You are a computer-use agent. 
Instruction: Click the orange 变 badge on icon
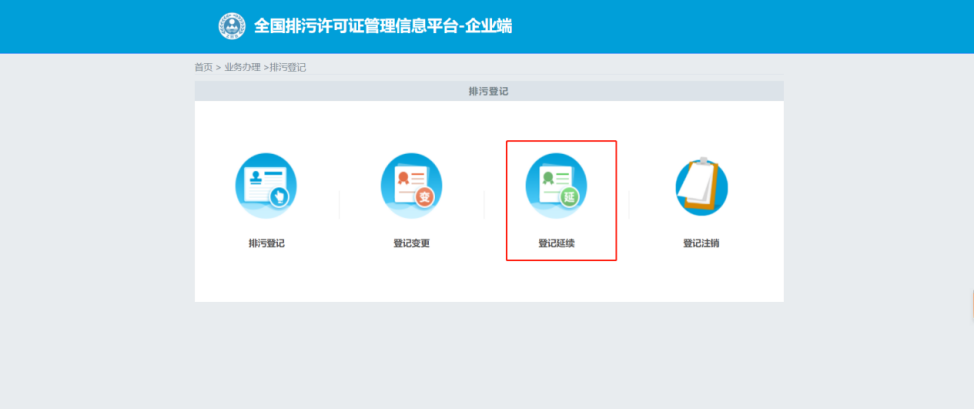click(x=425, y=197)
